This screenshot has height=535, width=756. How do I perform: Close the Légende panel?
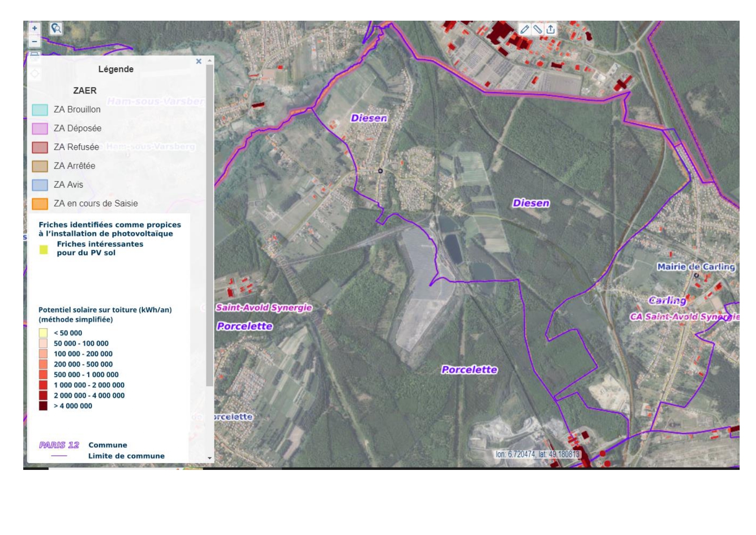(199, 61)
